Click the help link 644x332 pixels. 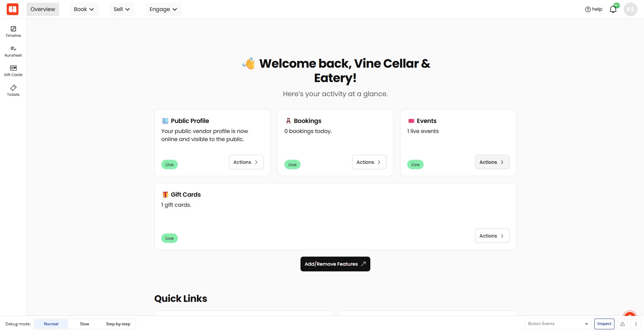point(594,9)
